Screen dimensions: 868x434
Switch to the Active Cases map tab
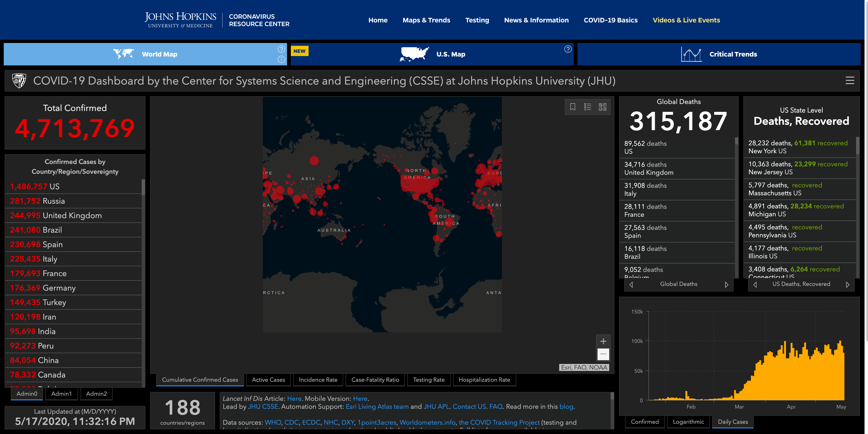[268, 380]
